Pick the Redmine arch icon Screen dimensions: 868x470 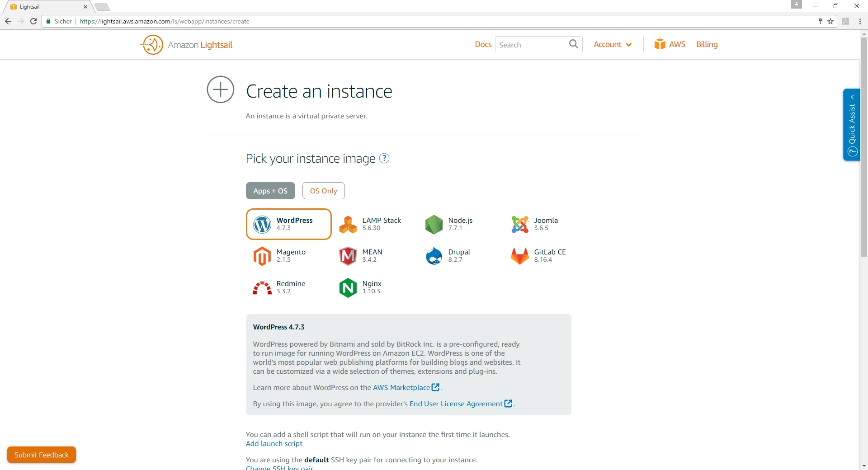(x=262, y=288)
